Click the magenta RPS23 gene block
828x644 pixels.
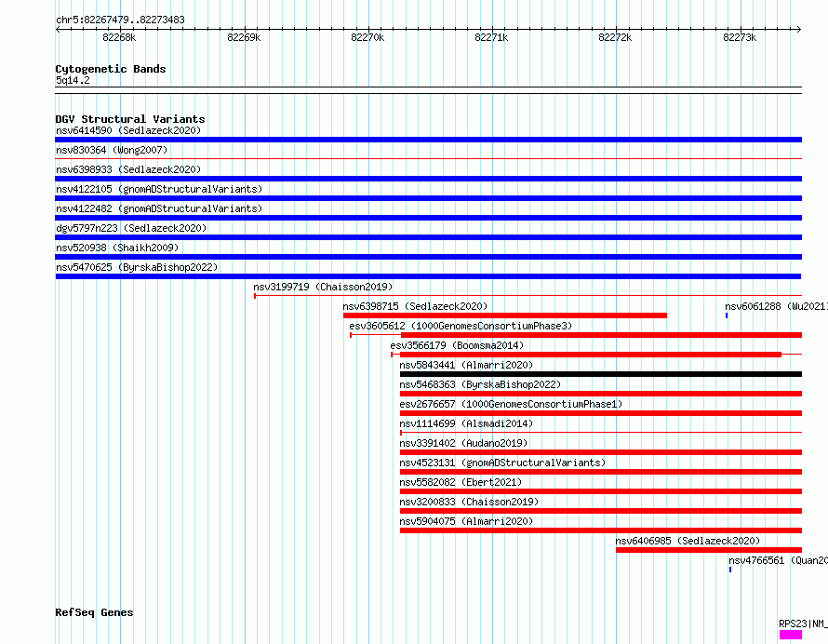(791, 635)
